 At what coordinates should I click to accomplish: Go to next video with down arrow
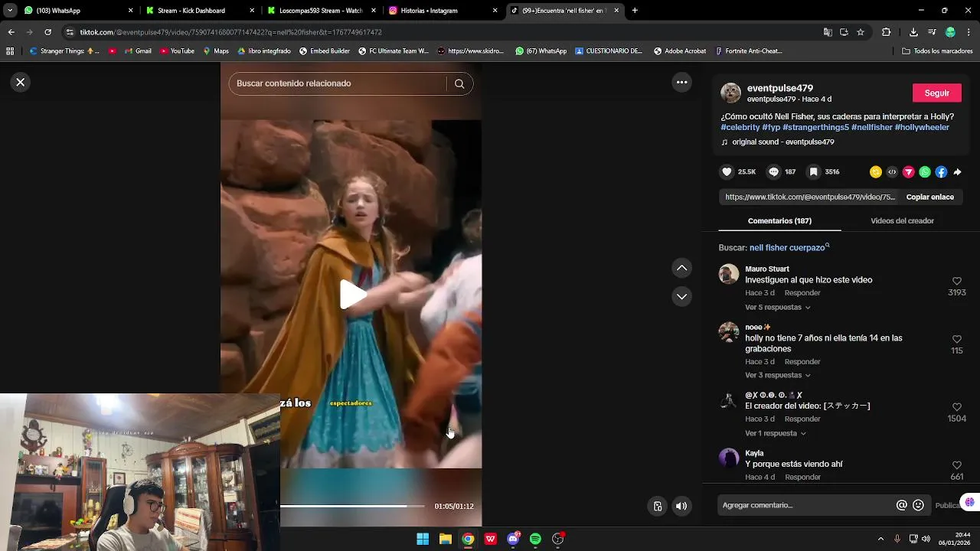[681, 296]
